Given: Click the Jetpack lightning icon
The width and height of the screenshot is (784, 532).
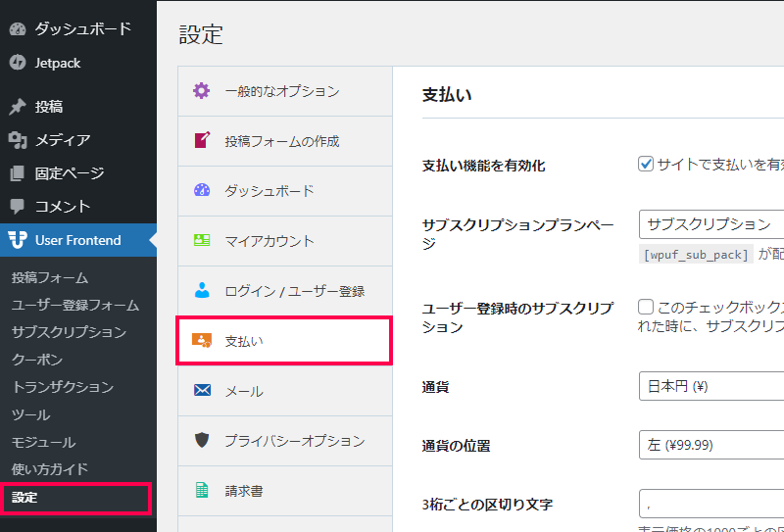Looking at the screenshot, I should (18, 63).
